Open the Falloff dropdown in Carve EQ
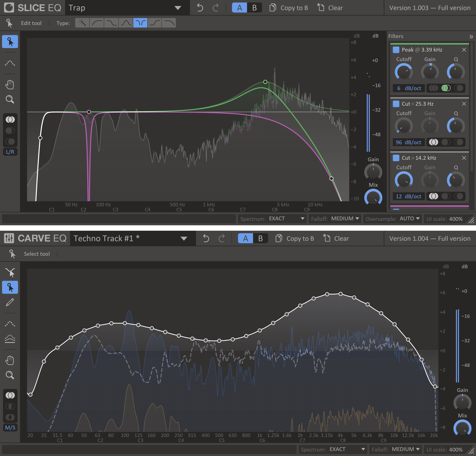Viewport: 476px width, 456px height. coord(403,449)
